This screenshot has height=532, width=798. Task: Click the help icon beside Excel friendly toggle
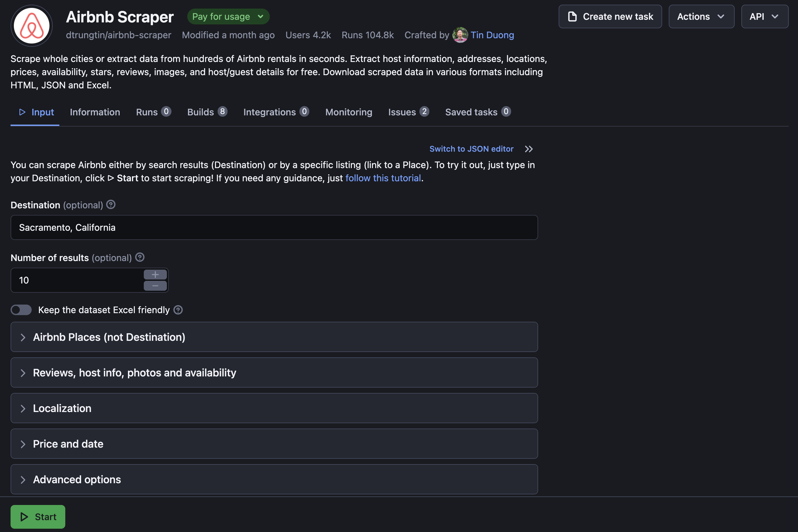(178, 310)
